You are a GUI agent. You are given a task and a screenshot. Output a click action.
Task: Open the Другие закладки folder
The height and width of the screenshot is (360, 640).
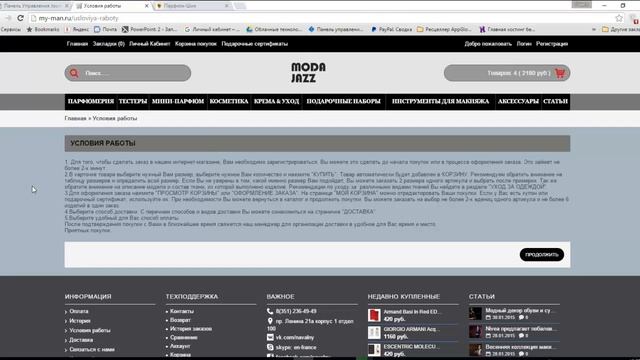click(621, 29)
